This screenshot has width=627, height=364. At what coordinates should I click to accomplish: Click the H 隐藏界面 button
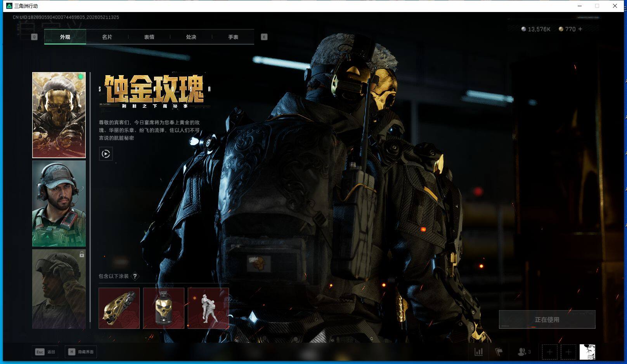coord(81,352)
